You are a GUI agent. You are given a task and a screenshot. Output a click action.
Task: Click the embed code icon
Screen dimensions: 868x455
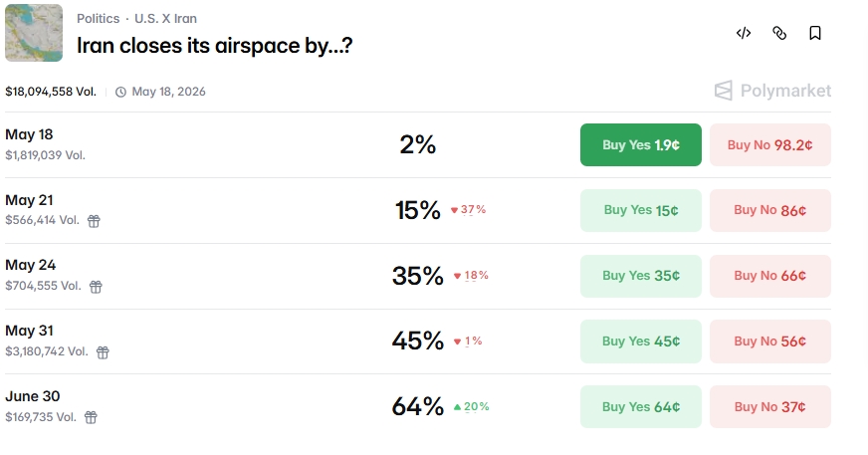point(744,33)
